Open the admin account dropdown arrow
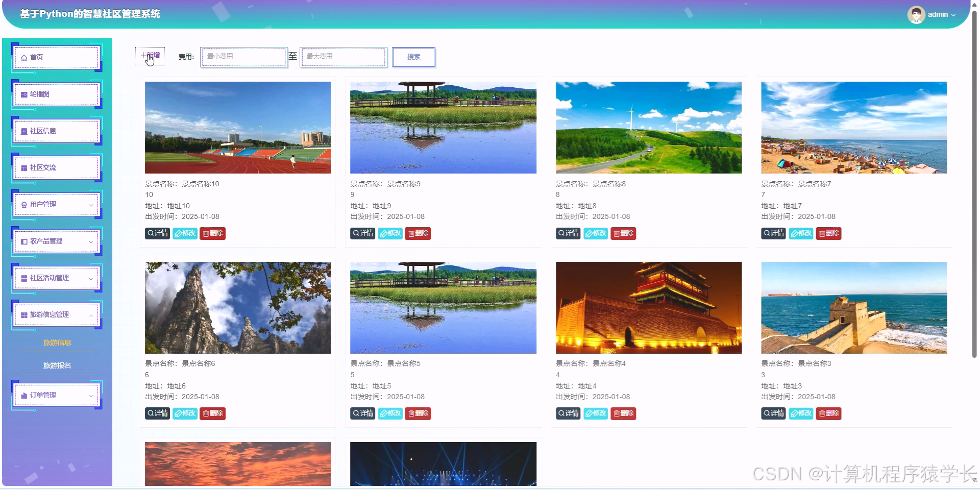 [953, 15]
